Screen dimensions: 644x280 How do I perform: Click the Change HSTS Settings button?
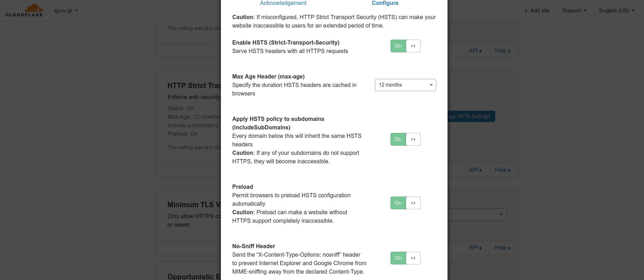[x=471, y=116]
